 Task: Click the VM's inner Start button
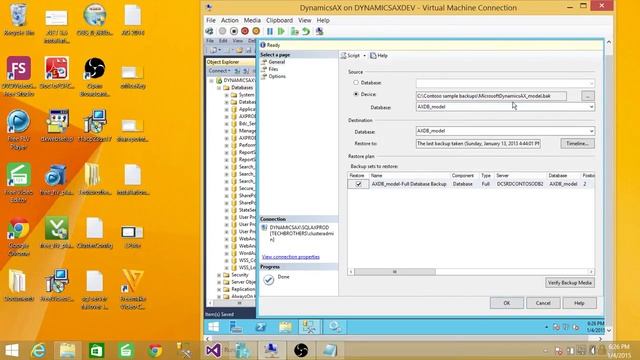pos(213,327)
